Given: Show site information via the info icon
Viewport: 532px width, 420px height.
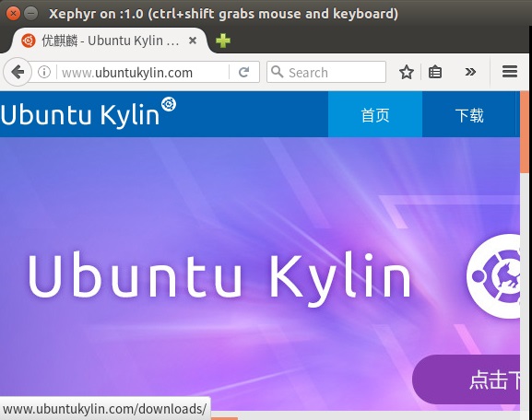Looking at the screenshot, I should (44, 72).
